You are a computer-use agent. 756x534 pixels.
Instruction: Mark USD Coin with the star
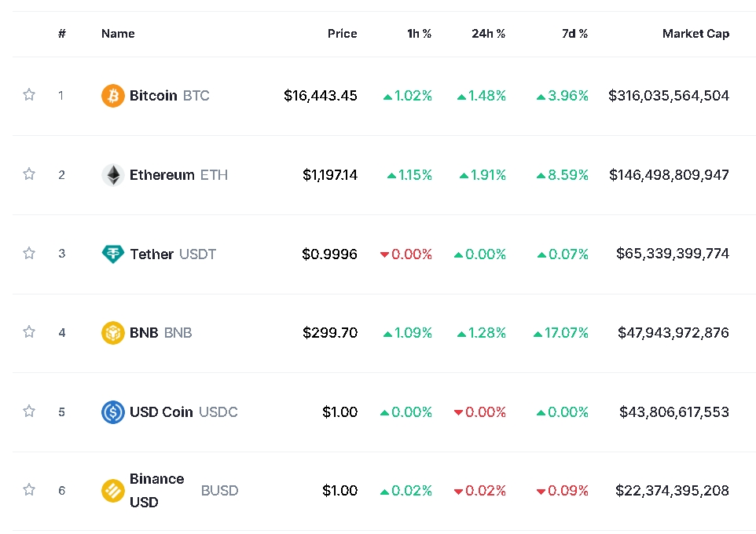29,411
